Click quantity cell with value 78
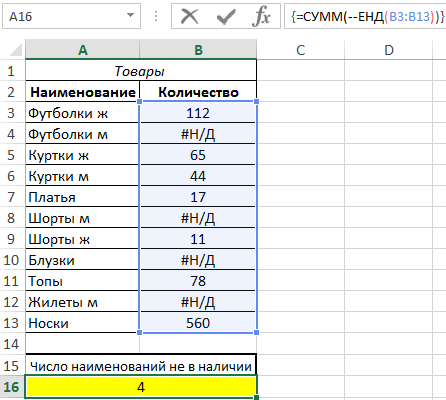 coord(198,281)
